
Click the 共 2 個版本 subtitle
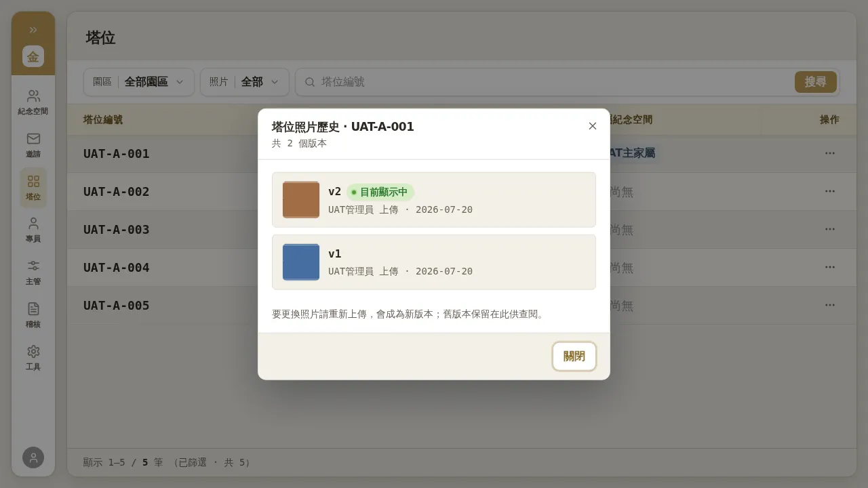[299, 144]
